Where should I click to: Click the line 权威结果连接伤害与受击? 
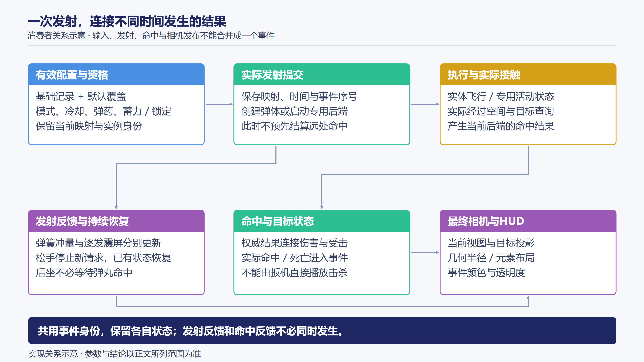pos(295,243)
